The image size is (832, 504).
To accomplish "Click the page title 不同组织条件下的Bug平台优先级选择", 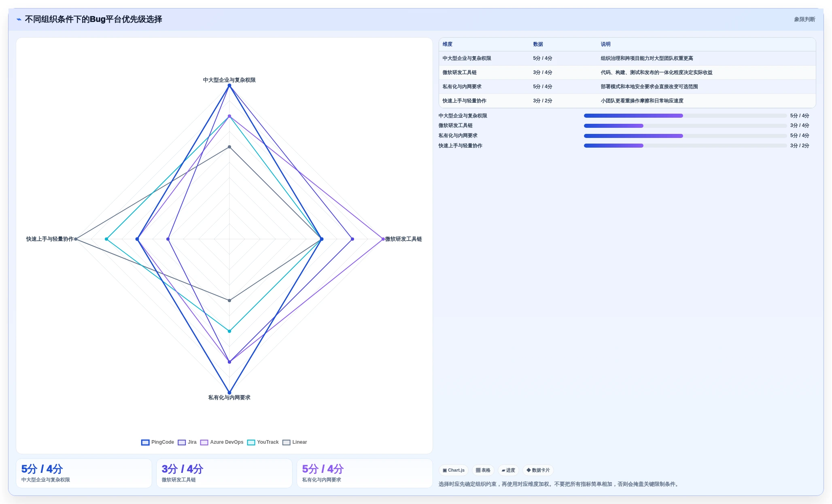I will [93, 19].
